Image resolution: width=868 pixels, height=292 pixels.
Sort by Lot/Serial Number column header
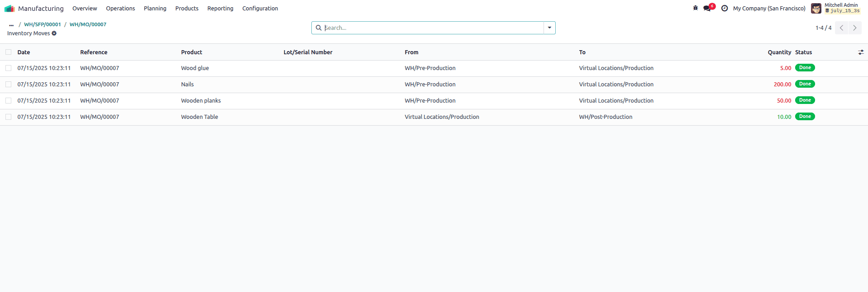coord(308,52)
